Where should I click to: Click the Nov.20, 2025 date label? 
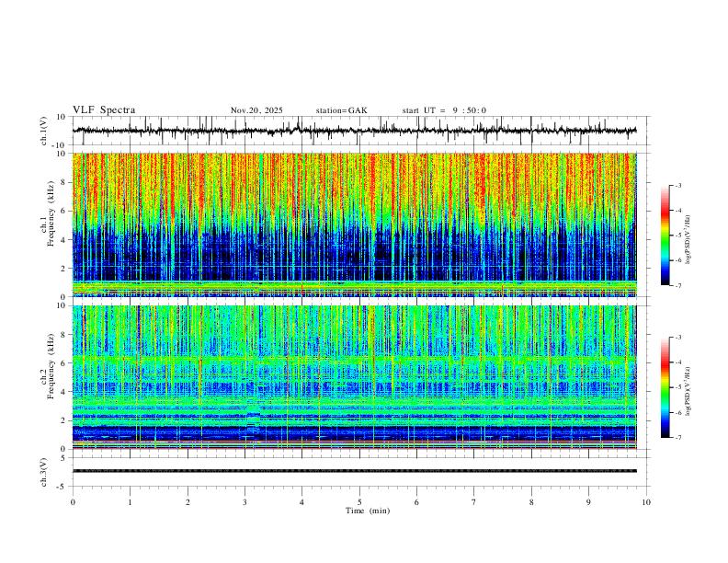pos(256,110)
